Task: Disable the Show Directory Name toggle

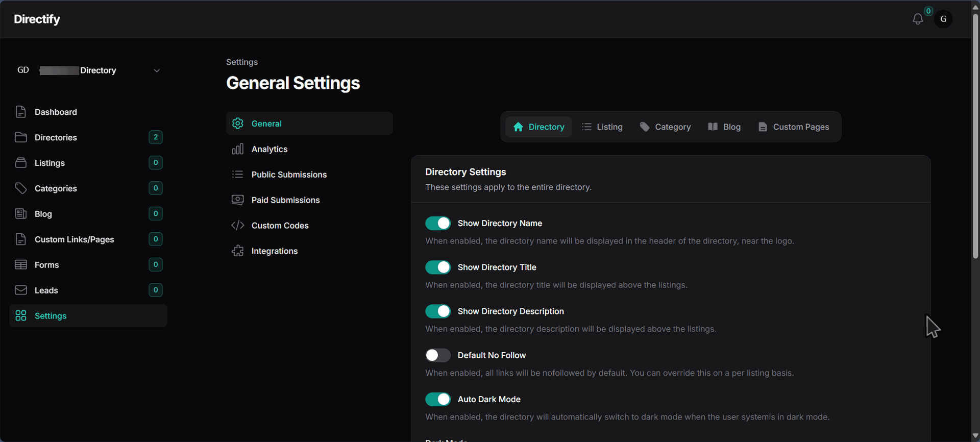Action: point(438,224)
